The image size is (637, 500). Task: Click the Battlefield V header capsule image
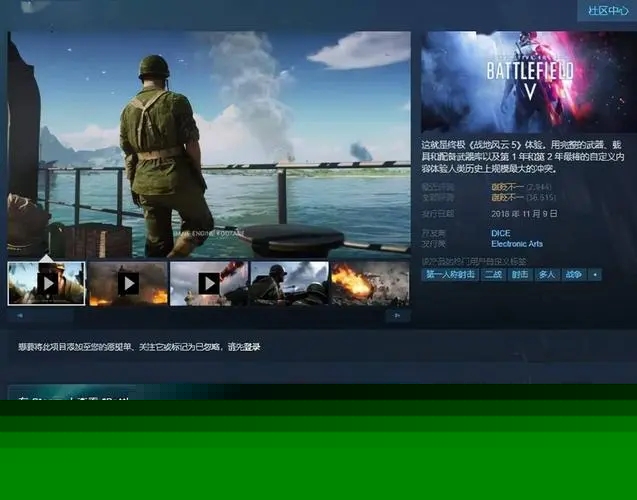click(529, 82)
